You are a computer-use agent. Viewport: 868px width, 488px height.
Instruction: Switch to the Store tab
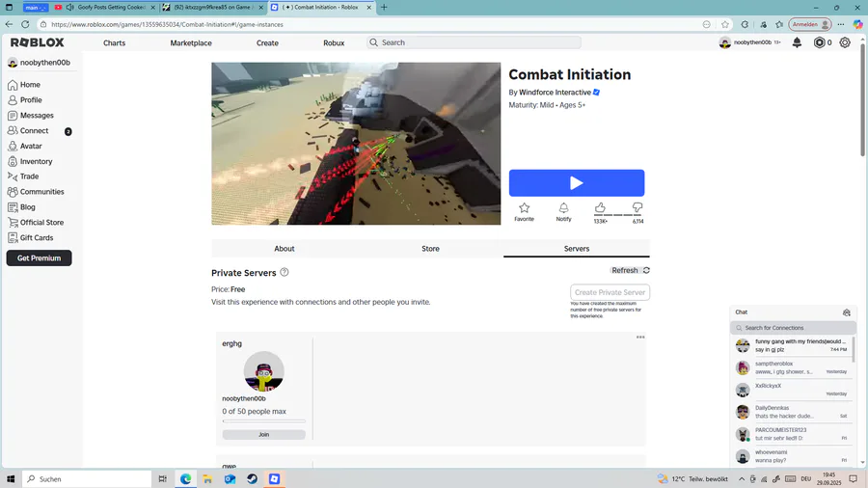coord(430,249)
